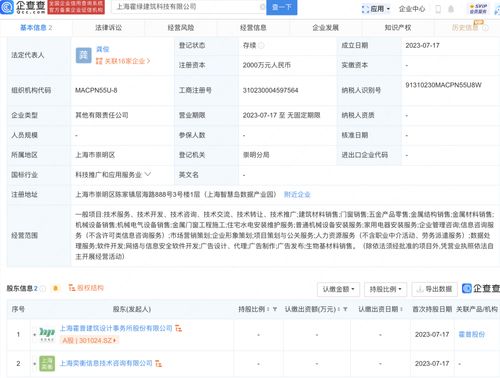
Task: Expand the A股 | 301024.SZ stock tag
Action: [89, 340]
